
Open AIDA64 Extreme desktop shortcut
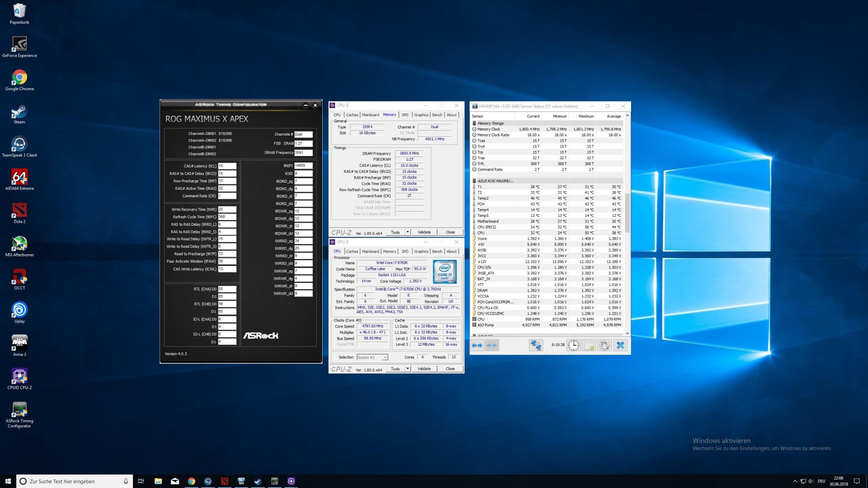point(19,178)
